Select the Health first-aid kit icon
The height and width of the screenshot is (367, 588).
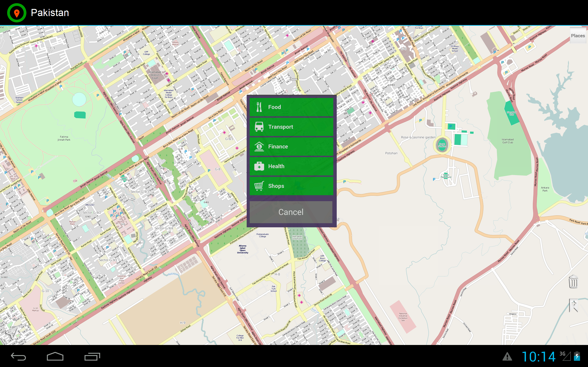click(259, 166)
